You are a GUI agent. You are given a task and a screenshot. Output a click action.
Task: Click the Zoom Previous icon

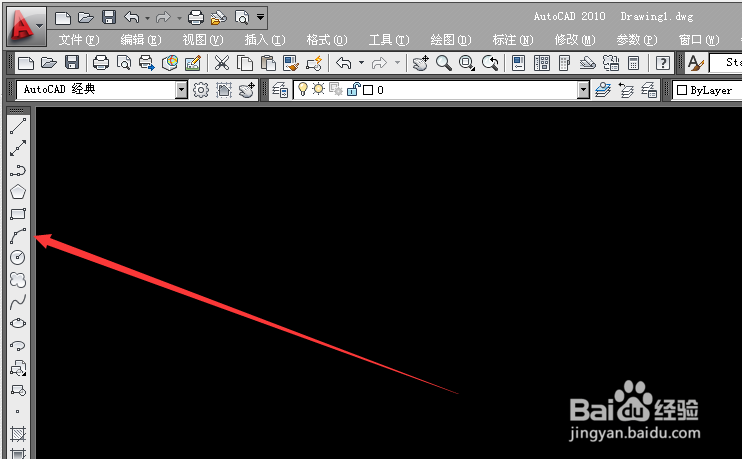[x=490, y=63]
